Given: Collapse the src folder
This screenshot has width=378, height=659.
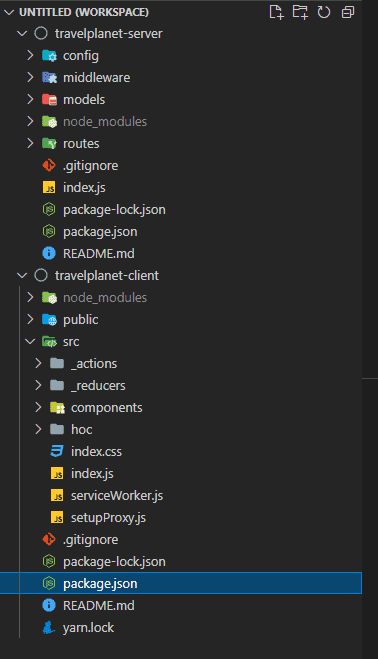Looking at the screenshot, I should 30,342.
